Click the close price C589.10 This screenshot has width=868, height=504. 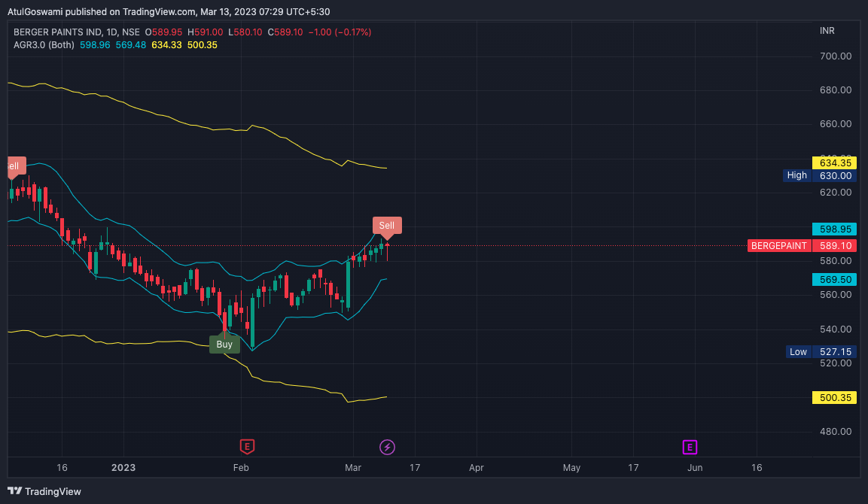pos(285,32)
